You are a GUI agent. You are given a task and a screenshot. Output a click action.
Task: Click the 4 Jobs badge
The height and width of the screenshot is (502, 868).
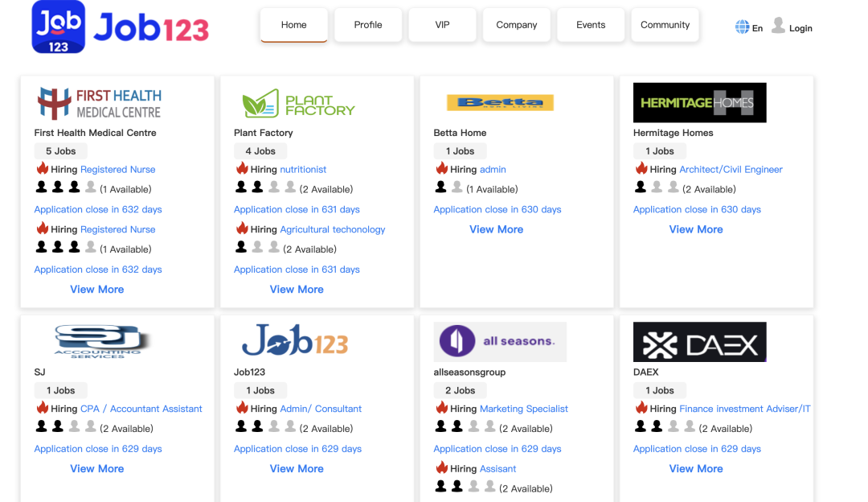pos(260,151)
